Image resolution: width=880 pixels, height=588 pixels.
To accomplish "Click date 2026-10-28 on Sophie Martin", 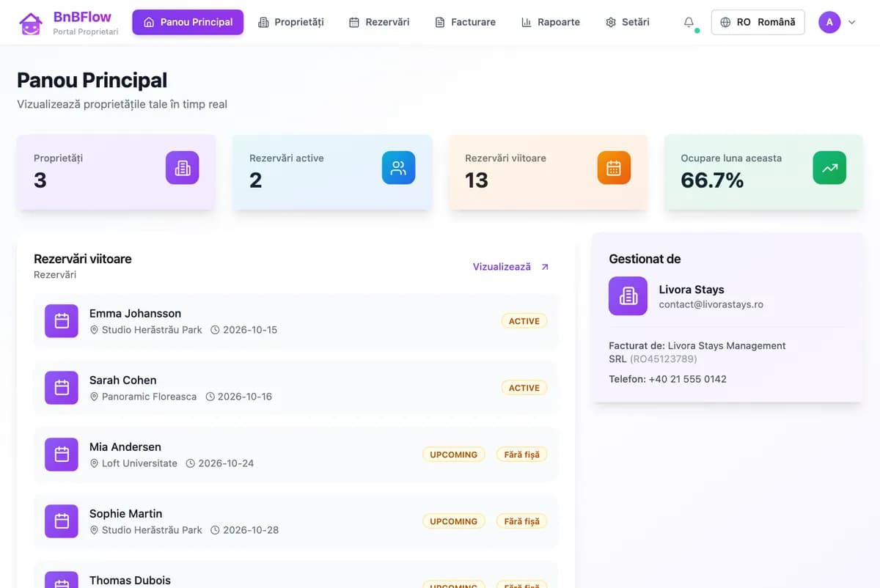I will coord(251,530).
